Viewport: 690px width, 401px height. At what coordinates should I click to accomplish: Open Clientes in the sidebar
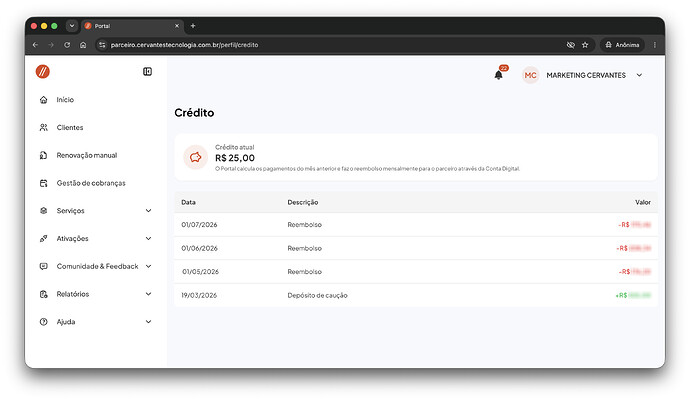tap(70, 128)
